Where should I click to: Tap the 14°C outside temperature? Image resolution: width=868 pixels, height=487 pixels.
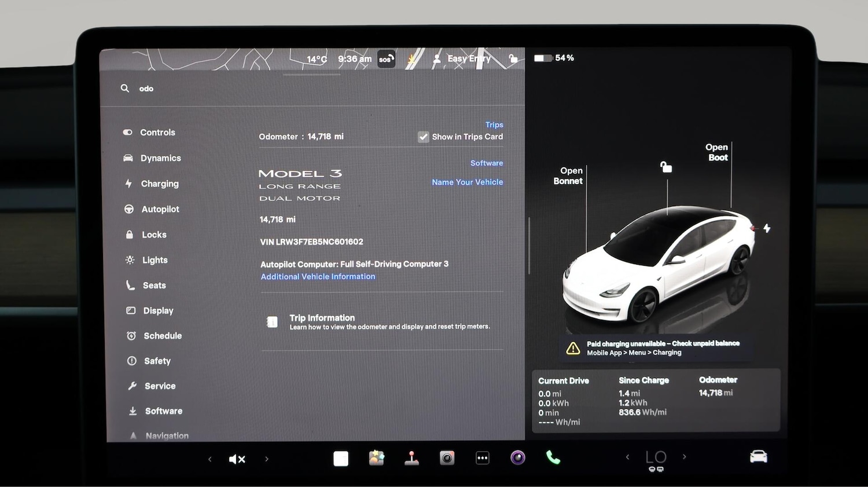tap(317, 59)
